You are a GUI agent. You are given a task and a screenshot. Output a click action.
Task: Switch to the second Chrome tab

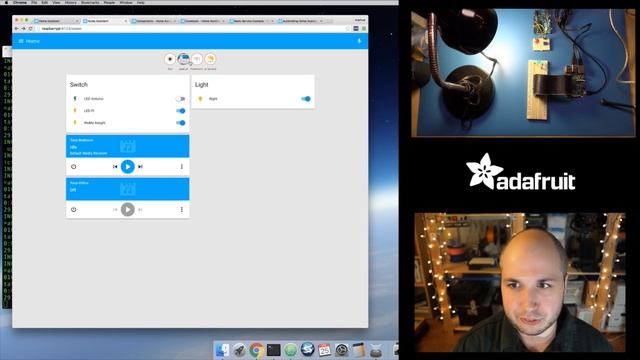point(105,21)
